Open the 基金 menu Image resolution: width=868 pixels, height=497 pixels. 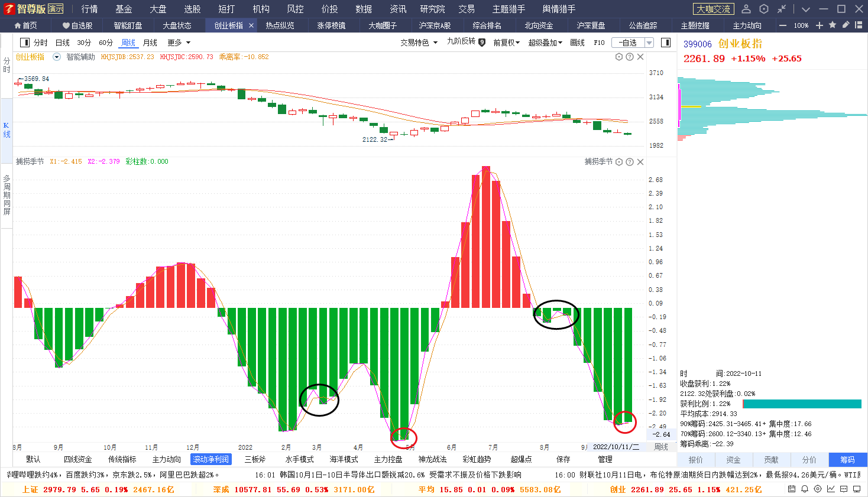[124, 9]
